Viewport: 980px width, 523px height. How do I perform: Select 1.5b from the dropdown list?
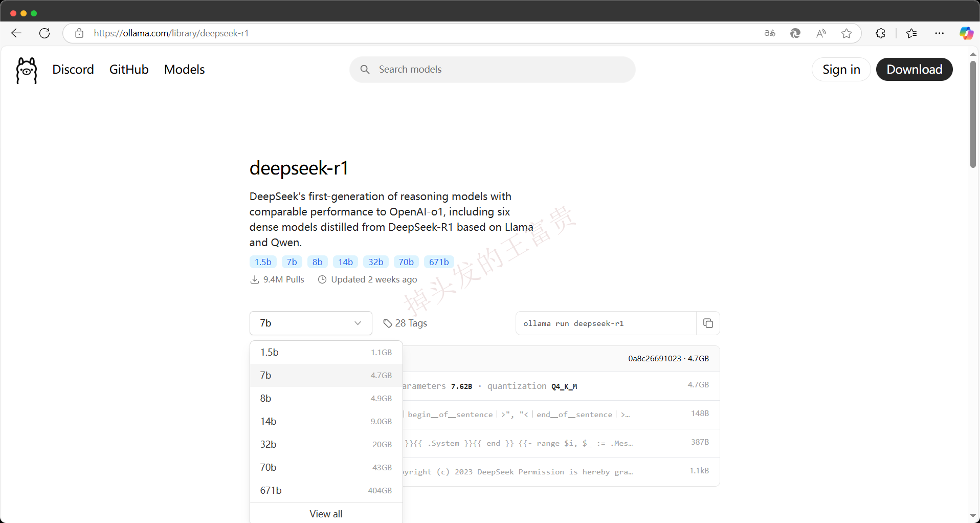pos(326,353)
